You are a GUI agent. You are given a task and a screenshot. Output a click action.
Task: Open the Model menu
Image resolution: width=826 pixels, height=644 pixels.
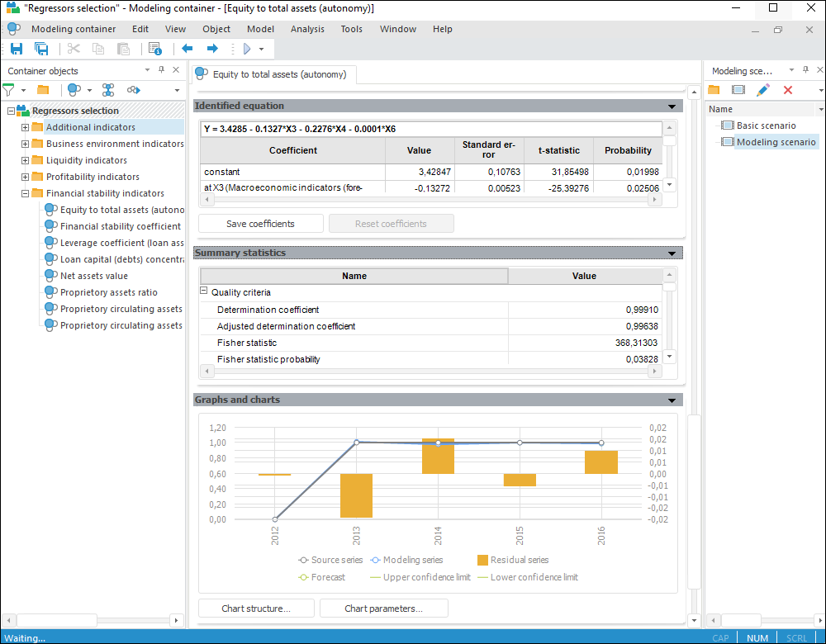click(260, 29)
